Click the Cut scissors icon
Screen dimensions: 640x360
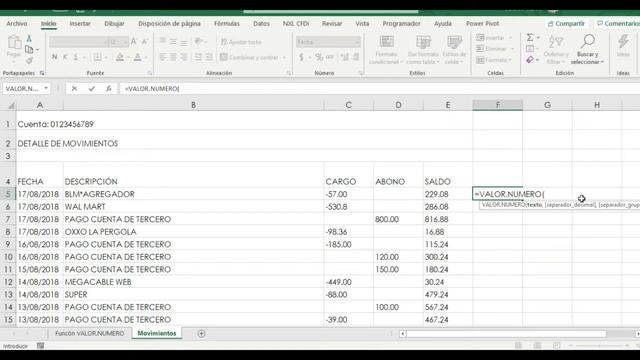tap(29, 38)
